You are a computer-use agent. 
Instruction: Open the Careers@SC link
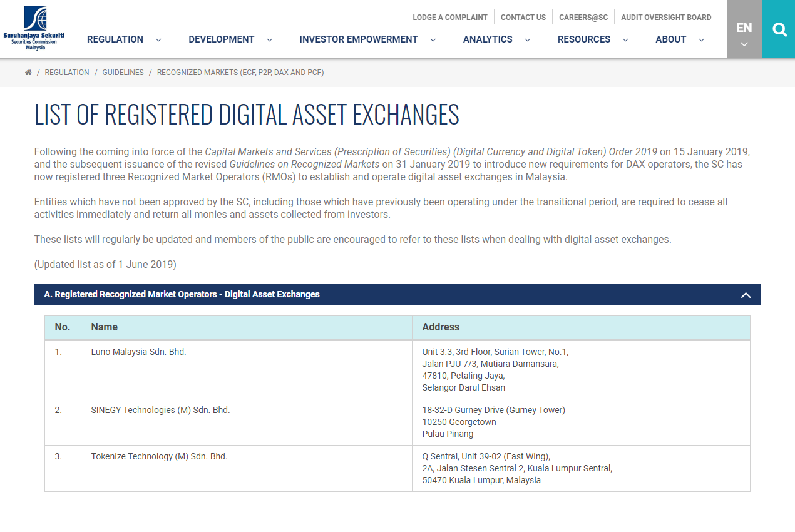583,18
